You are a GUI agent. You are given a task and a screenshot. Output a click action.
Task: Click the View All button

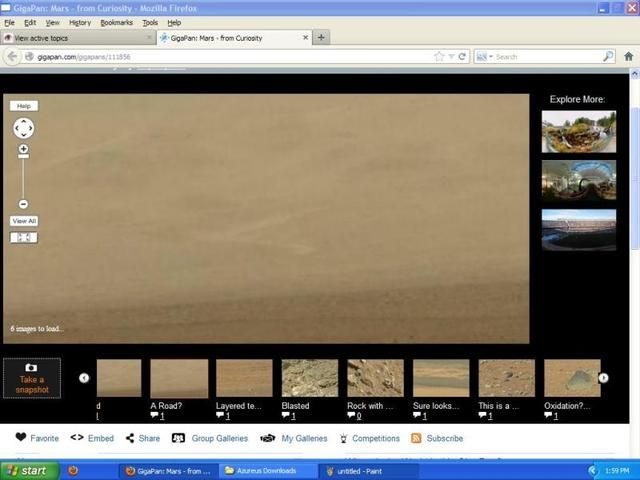[x=24, y=221]
